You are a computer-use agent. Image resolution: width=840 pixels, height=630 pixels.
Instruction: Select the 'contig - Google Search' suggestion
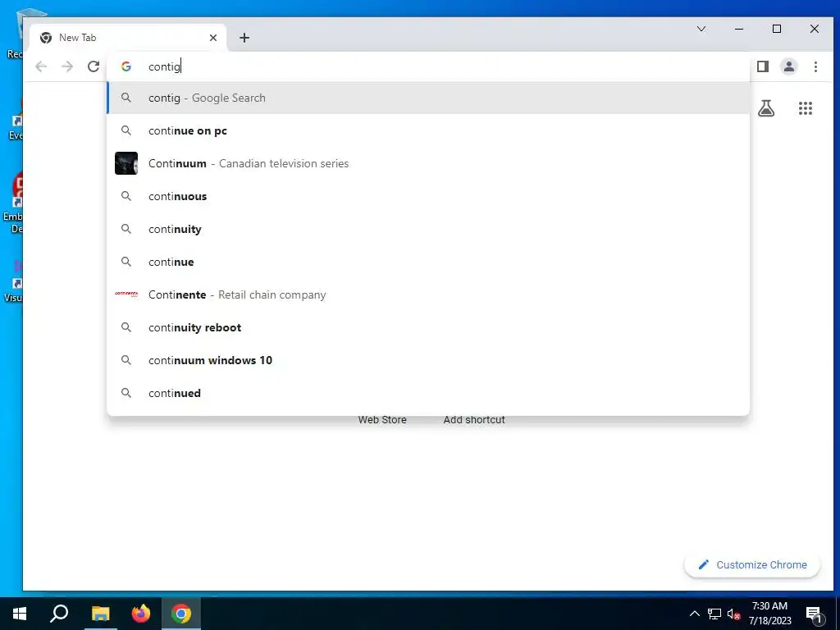tap(428, 98)
